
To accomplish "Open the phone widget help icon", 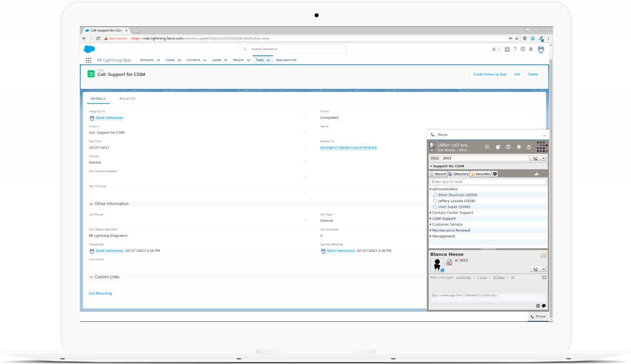I will coord(508,147).
